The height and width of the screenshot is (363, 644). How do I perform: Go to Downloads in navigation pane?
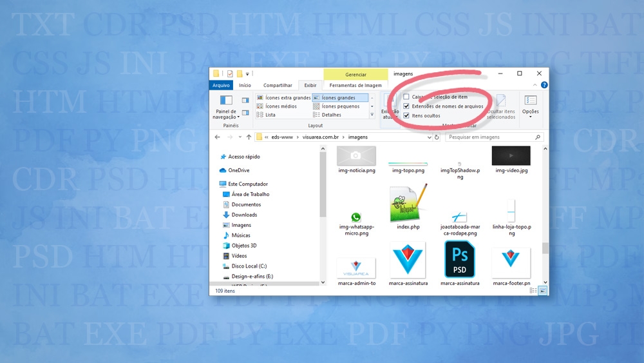pyautogui.click(x=244, y=215)
